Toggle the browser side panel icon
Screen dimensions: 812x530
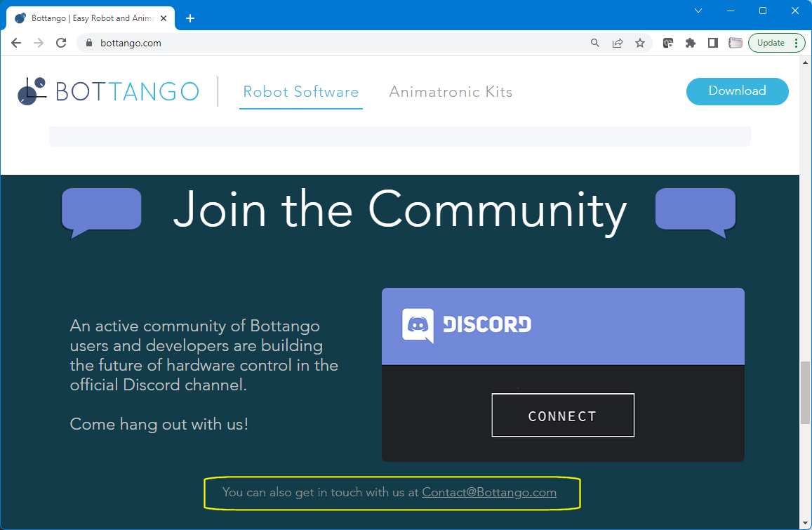click(x=713, y=43)
